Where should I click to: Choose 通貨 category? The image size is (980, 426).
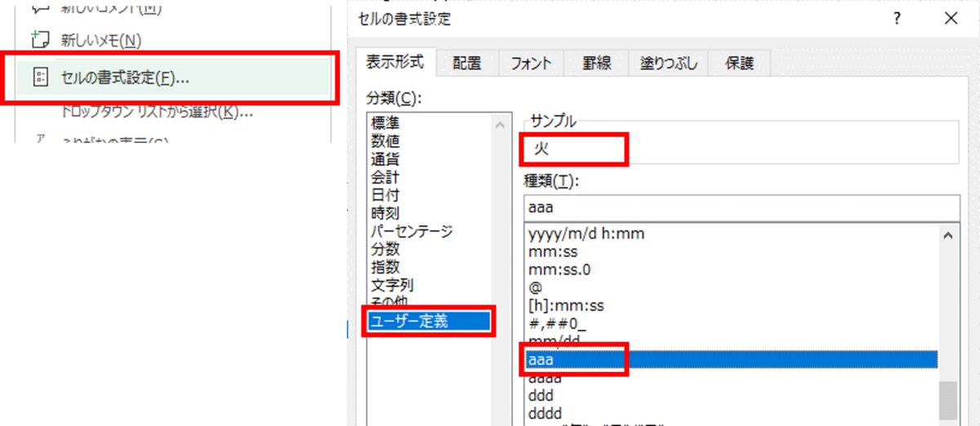385,160
